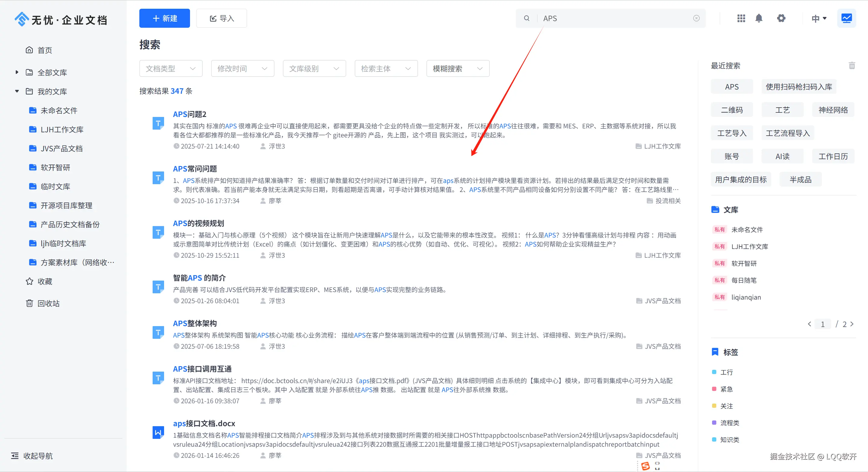The width and height of the screenshot is (868, 472).
Task: Click the 新建 button
Action: (x=164, y=18)
